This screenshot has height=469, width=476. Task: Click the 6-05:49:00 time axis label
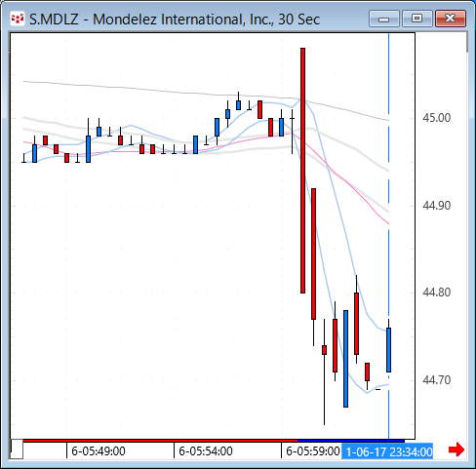pyautogui.click(x=99, y=451)
